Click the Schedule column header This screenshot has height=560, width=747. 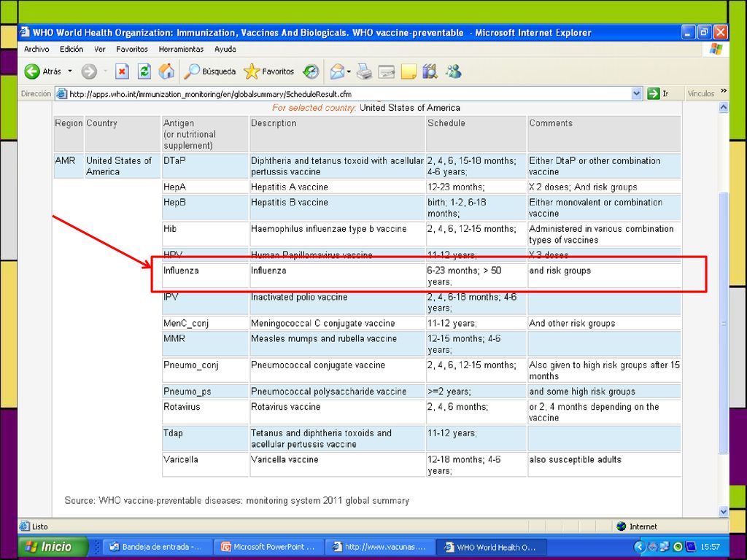pos(476,134)
